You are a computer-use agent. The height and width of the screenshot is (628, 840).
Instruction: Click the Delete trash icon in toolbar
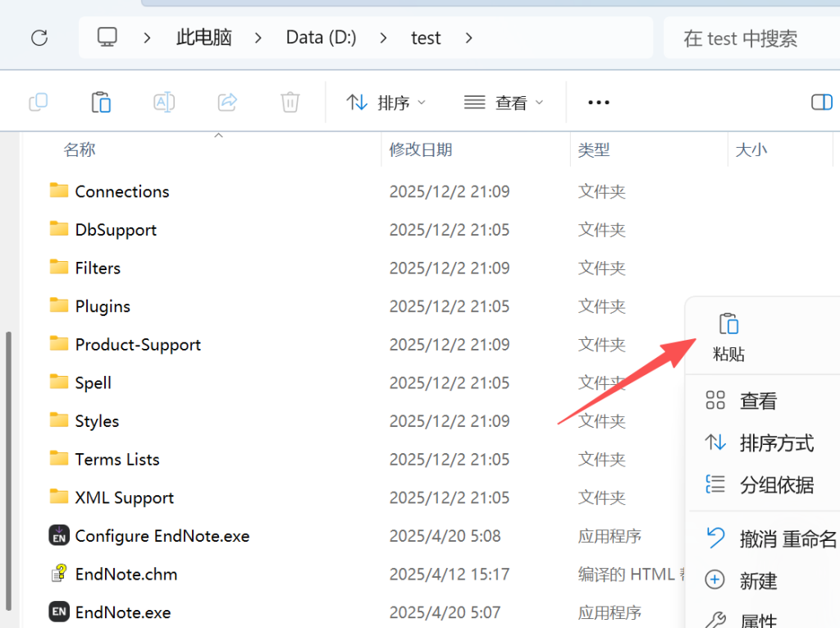click(x=290, y=103)
